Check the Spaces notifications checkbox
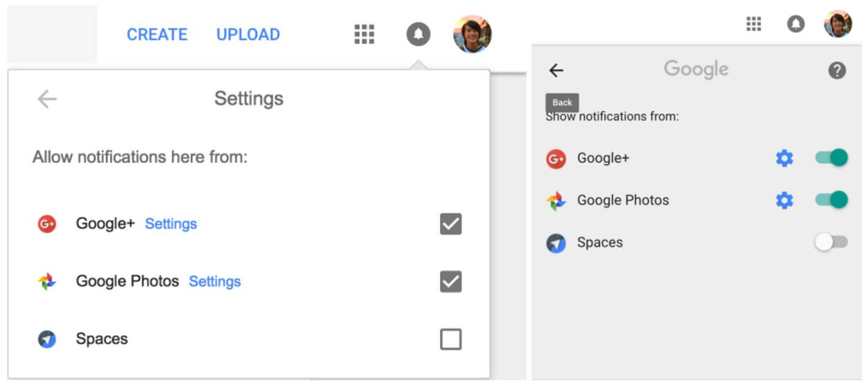Viewport: 868px width, 385px height. [451, 339]
